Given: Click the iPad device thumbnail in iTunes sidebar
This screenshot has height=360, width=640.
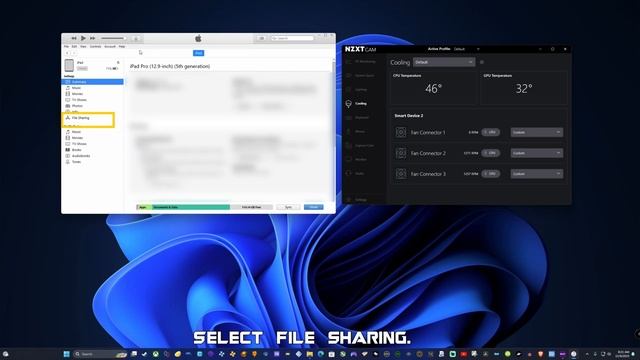Looking at the screenshot, I should coord(69,65).
